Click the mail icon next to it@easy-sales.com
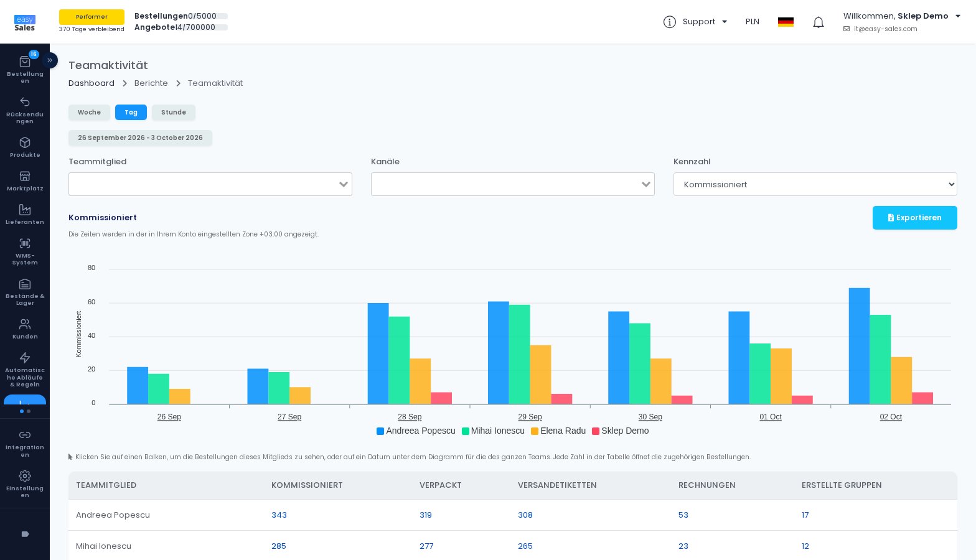Viewport: 976px width, 560px height. (x=847, y=29)
